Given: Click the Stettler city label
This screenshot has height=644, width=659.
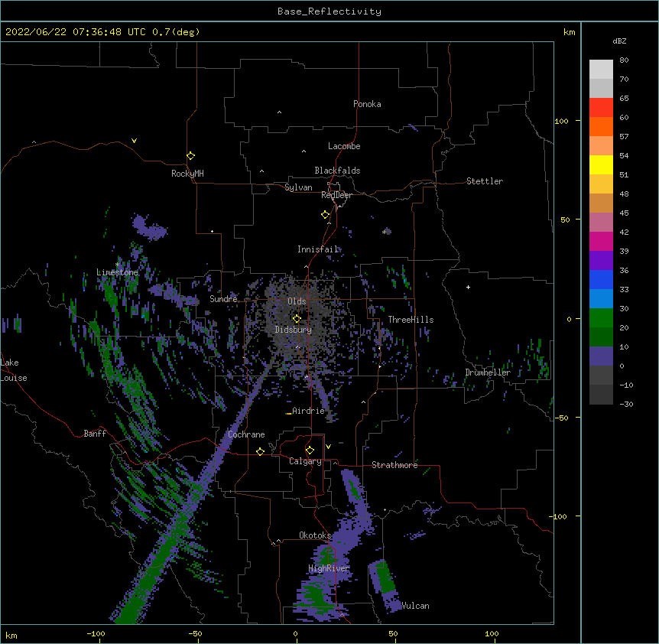Looking at the screenshot, I should pos(484,181).
